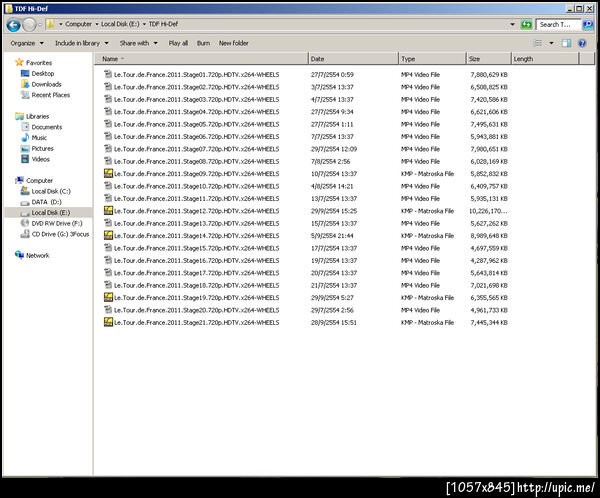Click the Burn button
Viewport: 600px width, 498px height.
pos(203,43)
